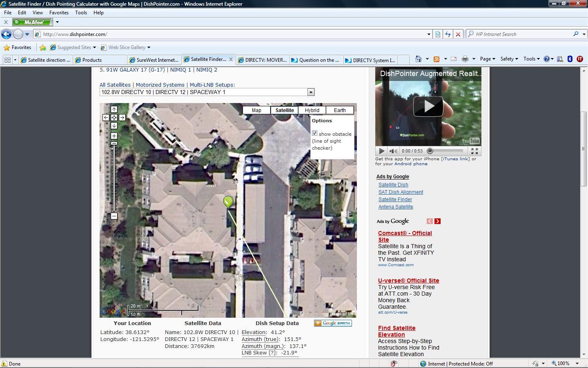588x368 pixels.
Task: Open in Google Earth button
Action: click(333, 323)
